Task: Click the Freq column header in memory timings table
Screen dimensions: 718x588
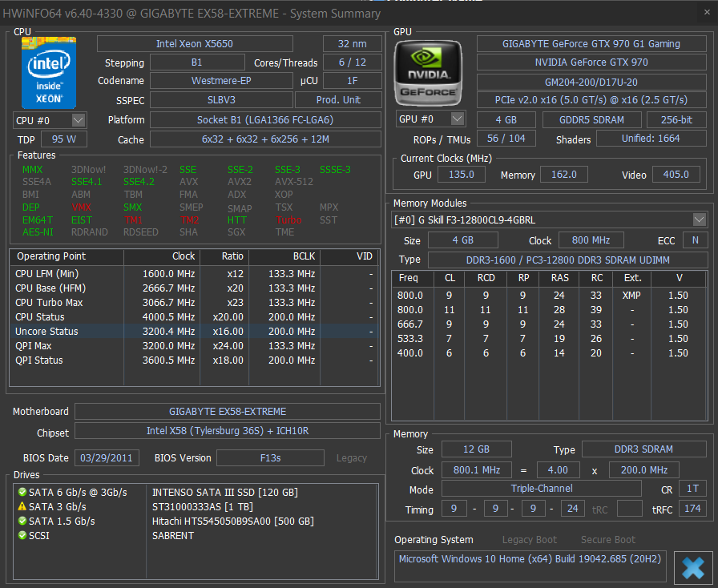Action: (x=414, y=278)
